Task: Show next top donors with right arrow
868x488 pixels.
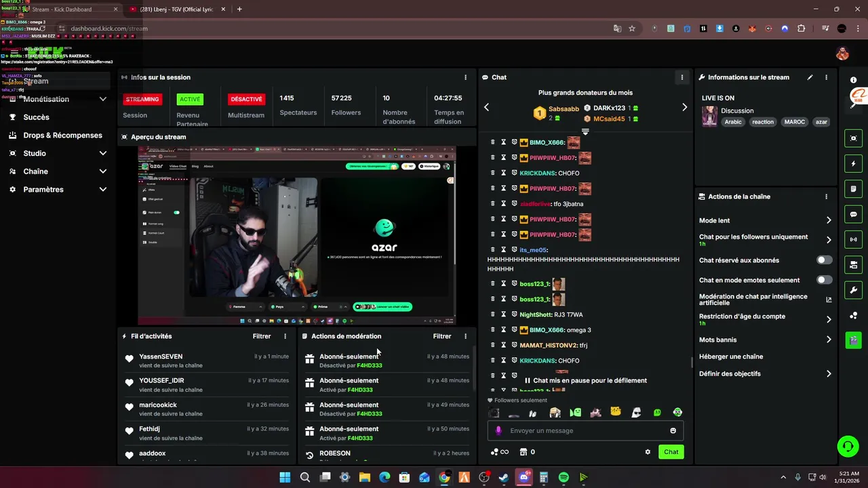Action: [684, 107]
